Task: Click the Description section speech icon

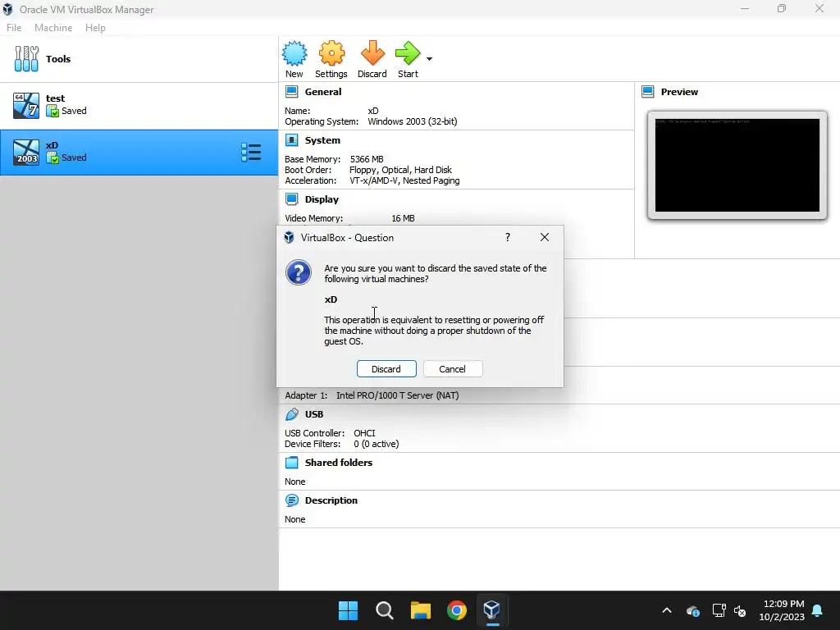Action: 291,500
